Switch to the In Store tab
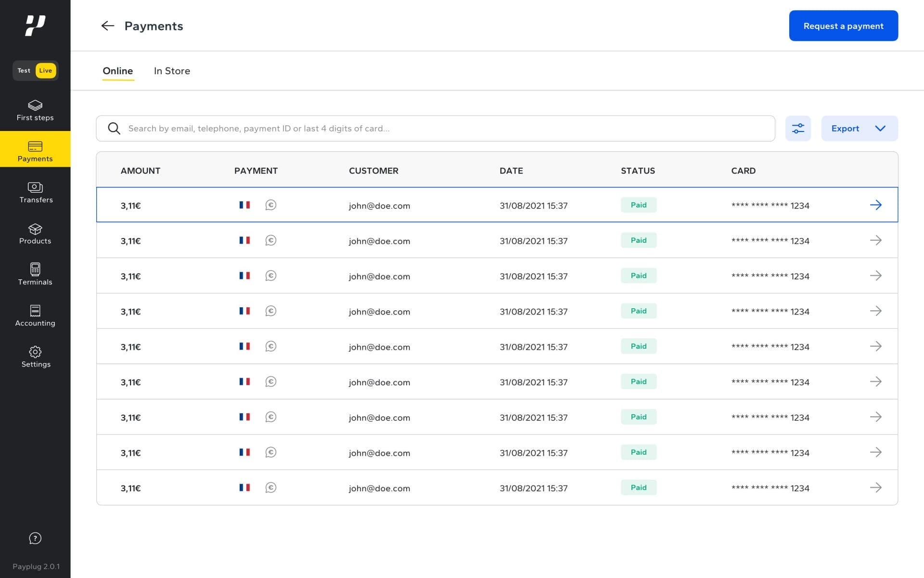The width and height of the screenshot is (924, 578). [x=172, y=71]
